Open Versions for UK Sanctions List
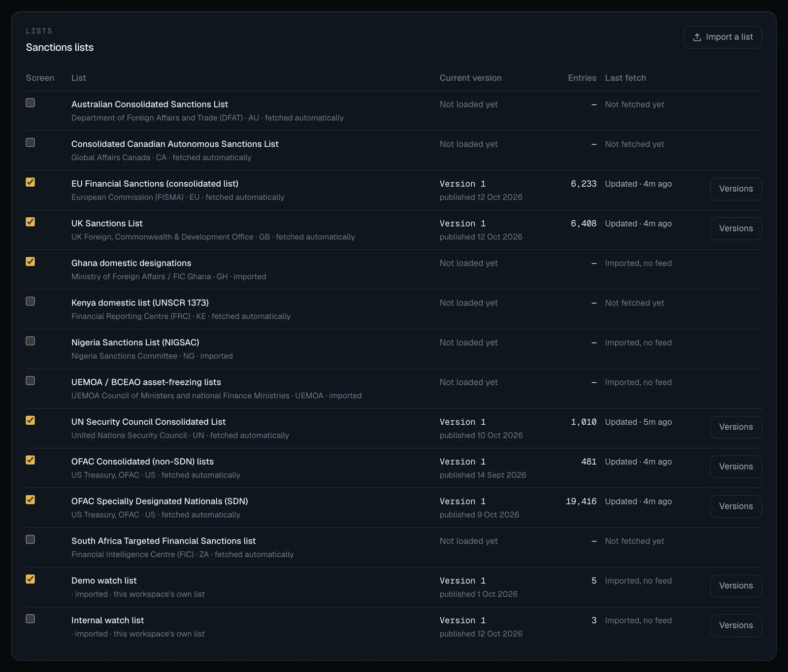788x672 pixels. click(x=736, y=229)
